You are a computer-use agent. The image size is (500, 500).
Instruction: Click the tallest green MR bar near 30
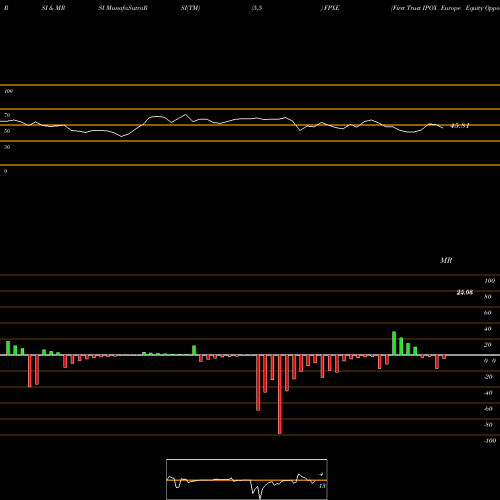coord(394,343)
